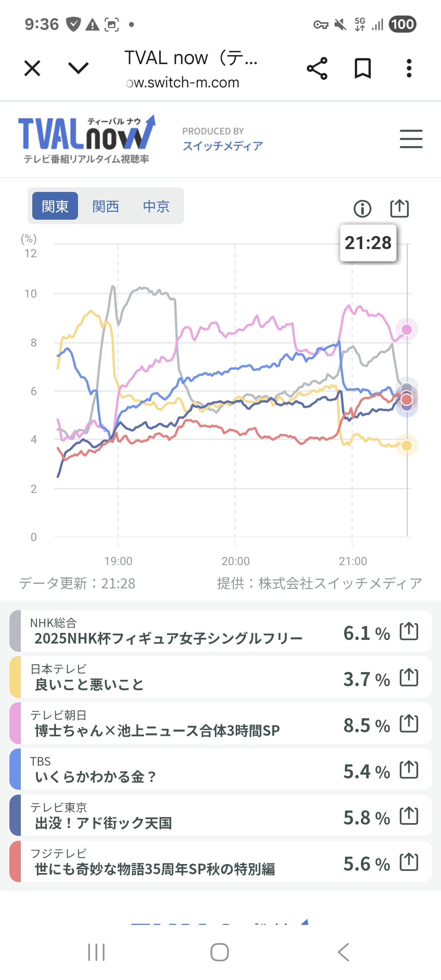Switch to the 関西 region tab

[105, 206]
